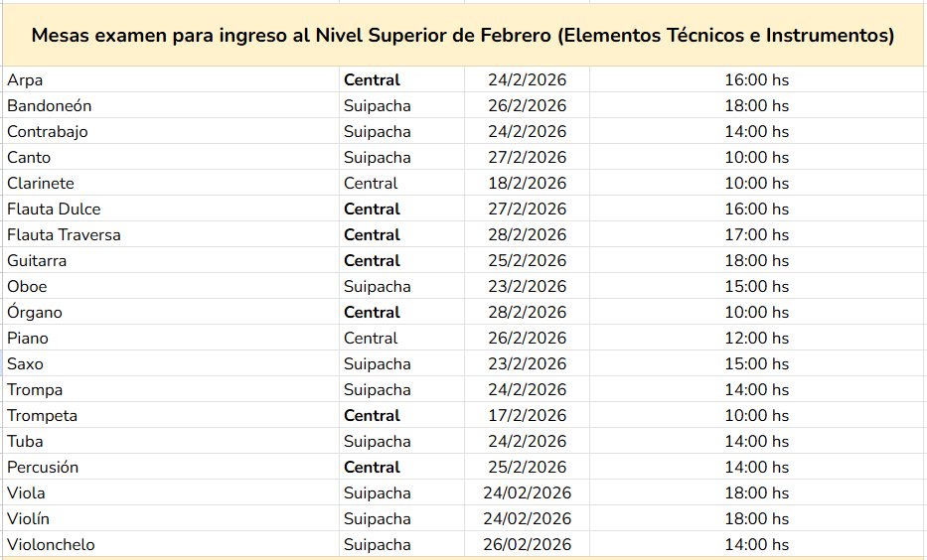This screenshot has height=560, width=927.
Task: Select Suipacha location in the Trompa row
Action: [x=378, y=390]
